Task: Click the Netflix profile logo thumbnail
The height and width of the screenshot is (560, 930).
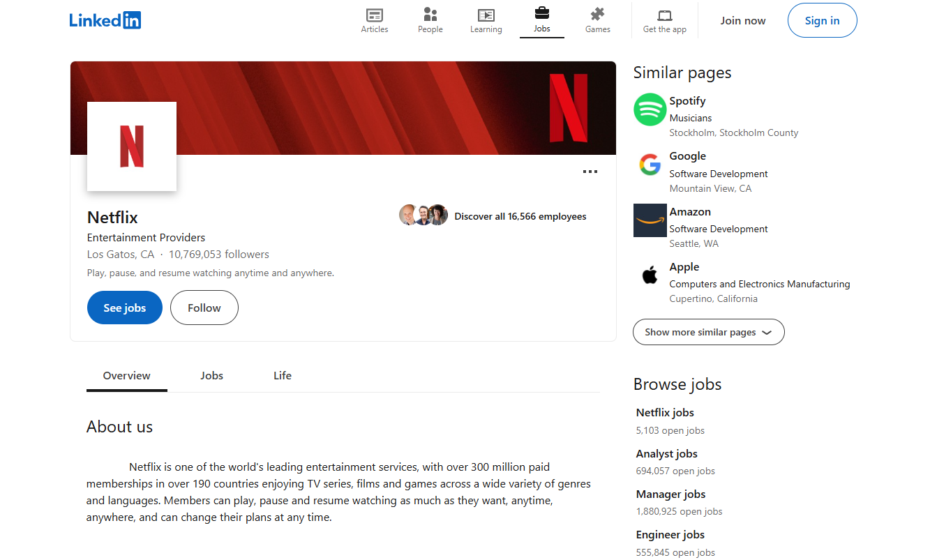Action: 132,146
